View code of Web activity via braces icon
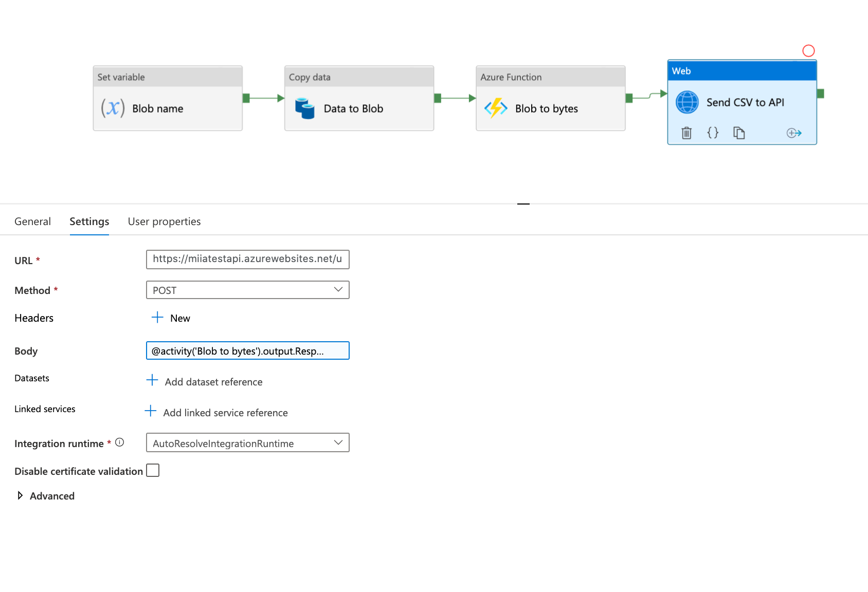The image size is (868, 592). 713,133
